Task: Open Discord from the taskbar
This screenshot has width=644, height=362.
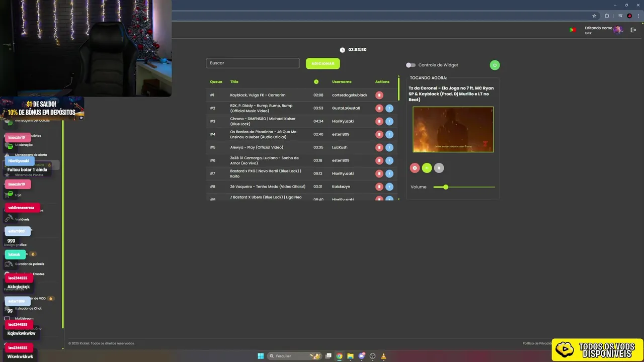Action: pyautogui.click(x=361, y=356)
